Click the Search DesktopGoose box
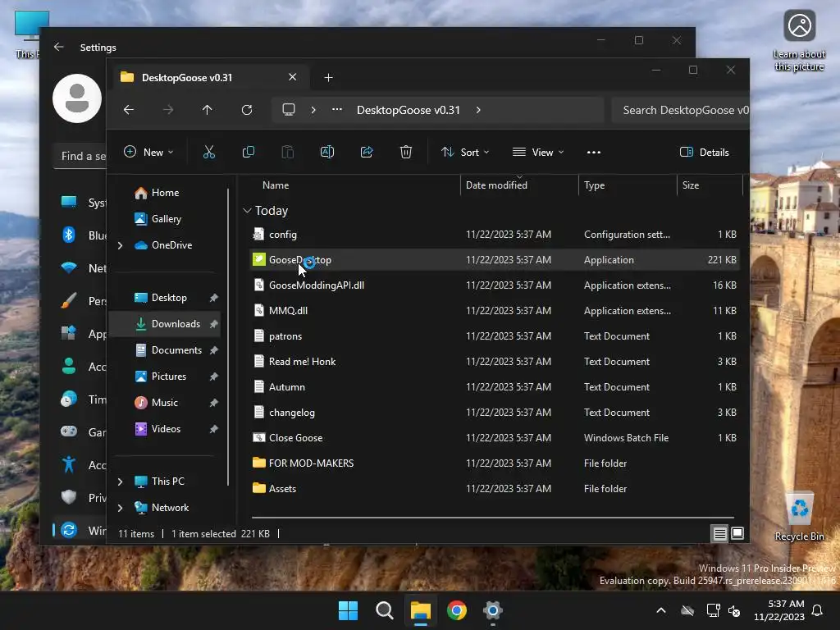Screen dimensions: 840x630 680,110
